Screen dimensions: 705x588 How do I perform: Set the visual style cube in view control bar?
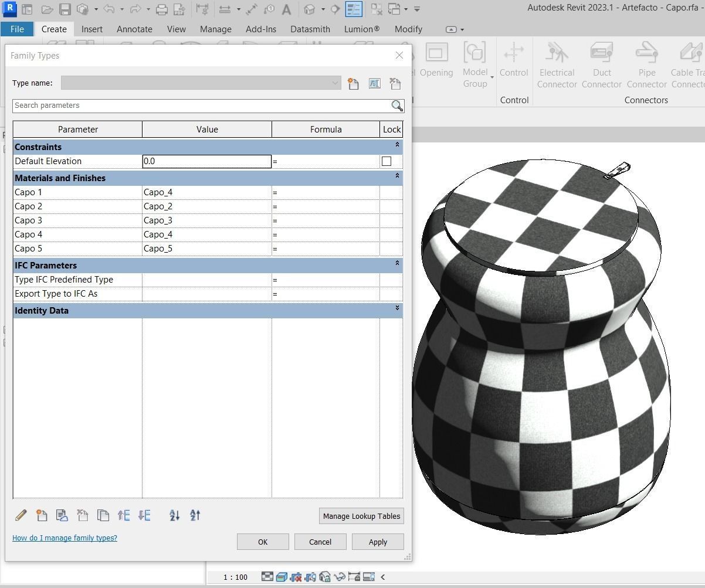tap(282, 577)
